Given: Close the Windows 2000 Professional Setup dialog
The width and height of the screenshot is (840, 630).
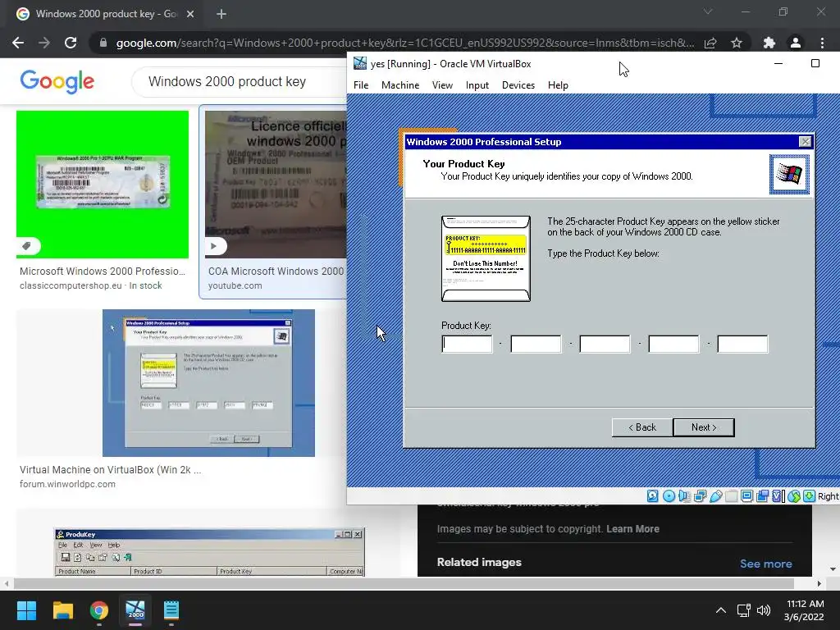Looking at the screenshot, I should click(x=806, y=141).
